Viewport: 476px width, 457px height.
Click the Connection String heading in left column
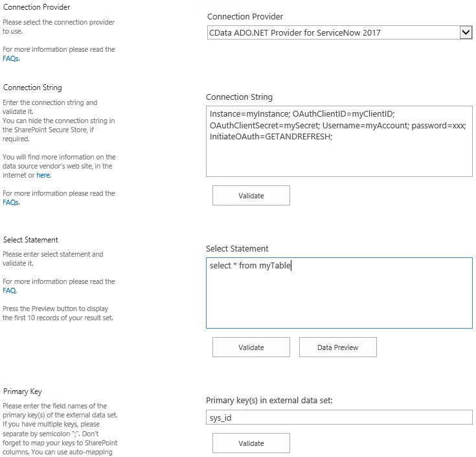(x=32, y=88)
